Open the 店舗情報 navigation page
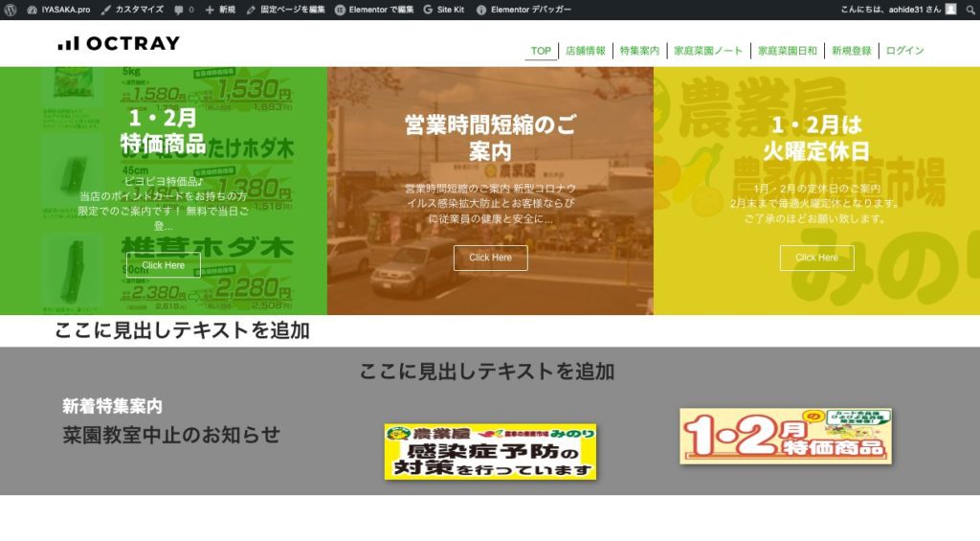The width and height of the screenshot is (980, 541). [x=586, y=51]
